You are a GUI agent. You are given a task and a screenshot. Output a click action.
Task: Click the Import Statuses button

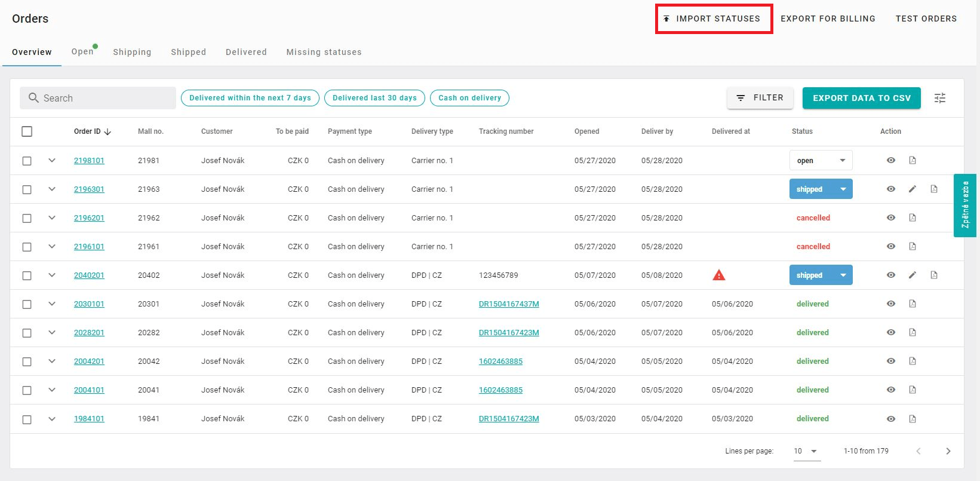click(x=714, y=19)
